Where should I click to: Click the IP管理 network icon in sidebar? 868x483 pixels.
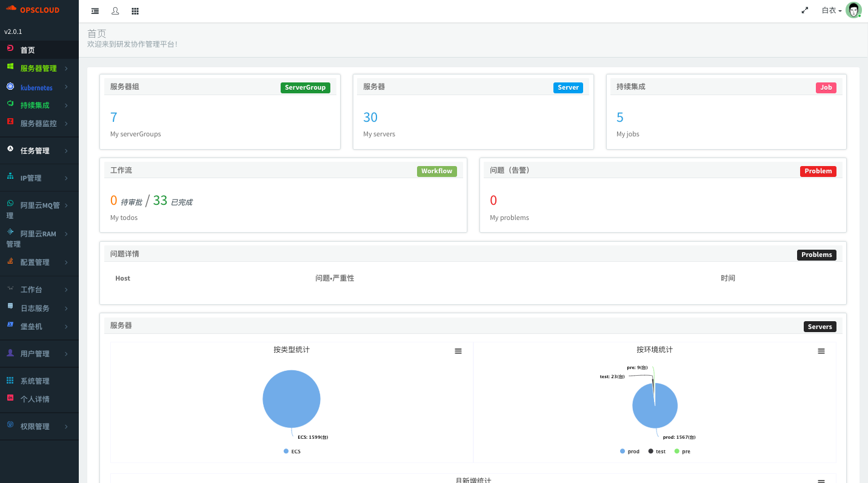click(10, 176)
